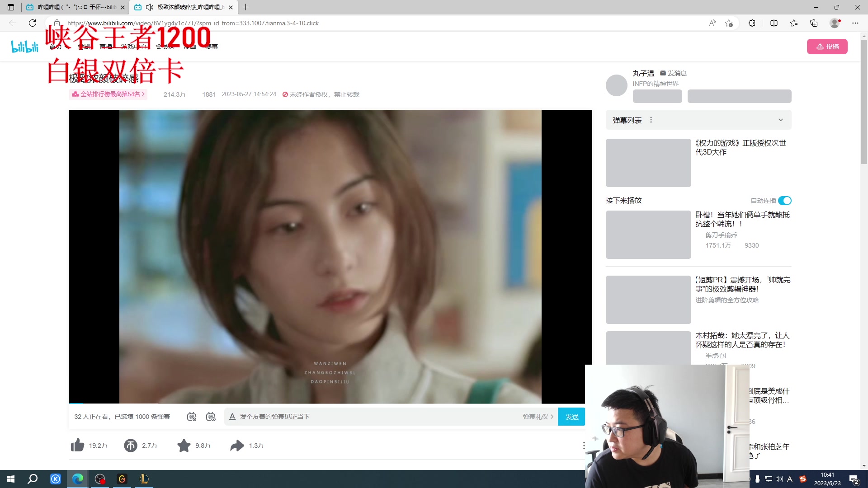Viewport: 868px width, 488px height.
Task: Open the danmaku list options dots
Action: point(651,120)
